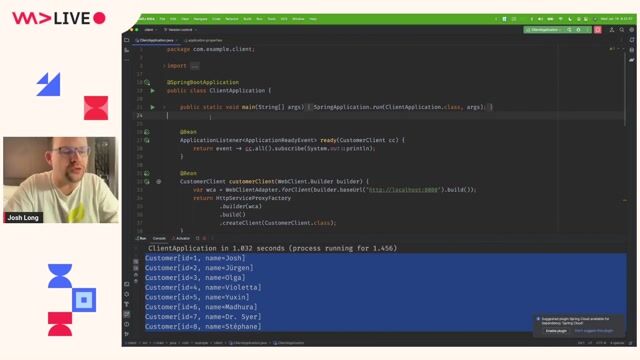This screenshot has width=640, height=360.
Task: Click console line 'Customer[id=8, name=Stéphane]'
Action: (x=203, y=327)
